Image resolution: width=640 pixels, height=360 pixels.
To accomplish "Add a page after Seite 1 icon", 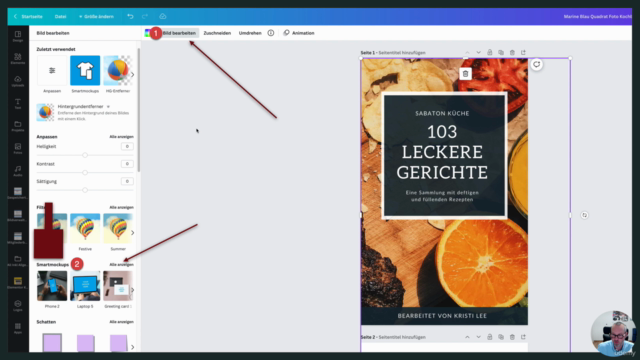I will [523, 52].
